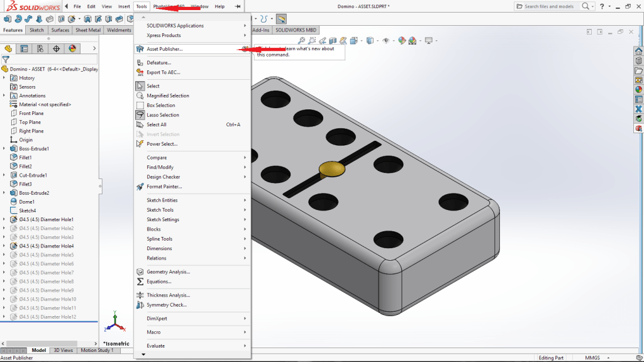
Task: Switch to the PropertyManager tab icon
Action: [24, 48]
